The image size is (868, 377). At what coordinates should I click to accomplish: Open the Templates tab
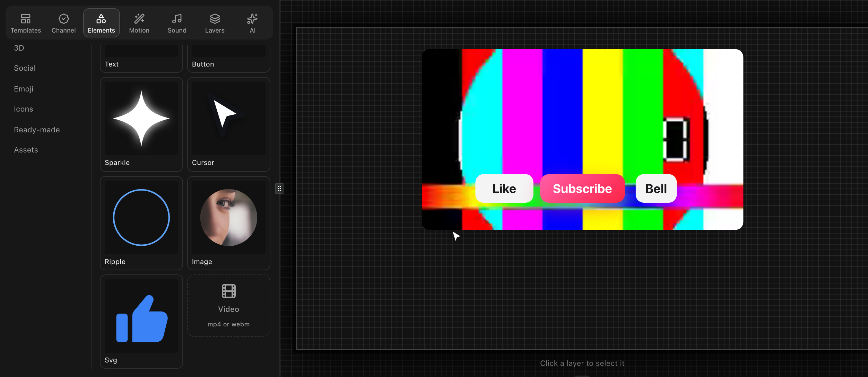tap(26, 23)
